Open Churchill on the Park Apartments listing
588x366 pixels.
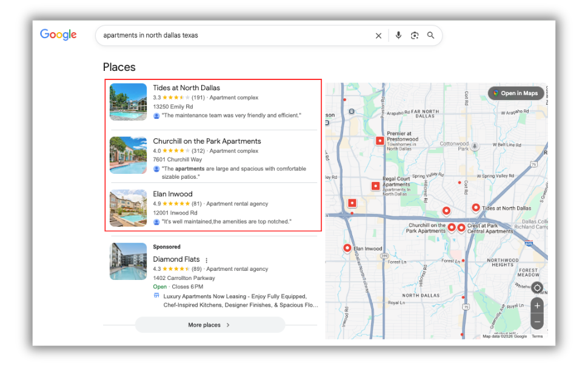coord(207,141)
